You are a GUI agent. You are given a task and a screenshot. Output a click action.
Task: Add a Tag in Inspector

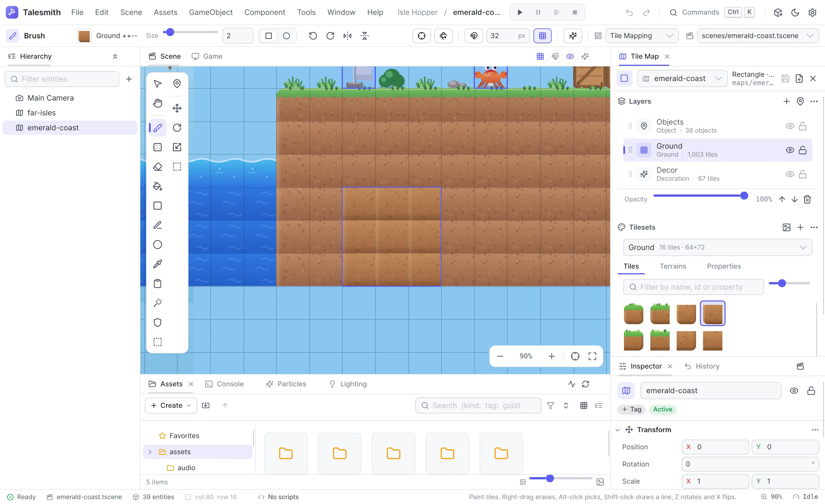point(631,409)
